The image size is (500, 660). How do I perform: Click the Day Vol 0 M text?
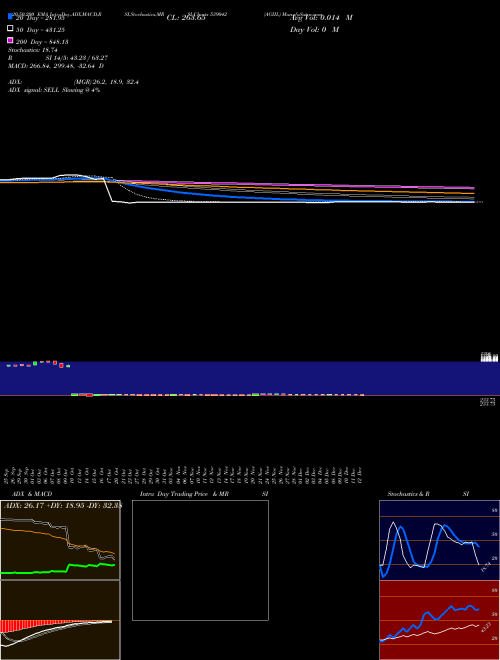[314, 29]
